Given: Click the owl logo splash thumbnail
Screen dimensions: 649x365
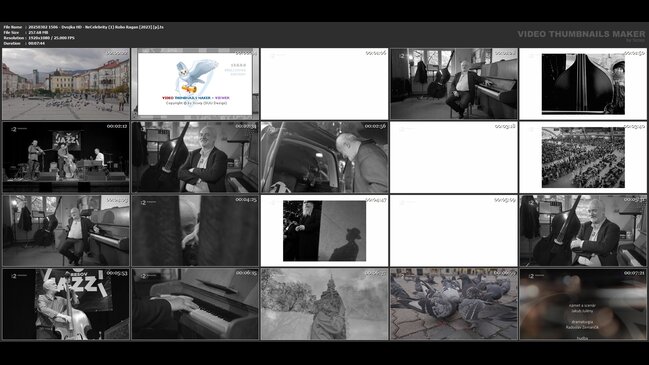Looking at the screenshot, I should point(195,84).
